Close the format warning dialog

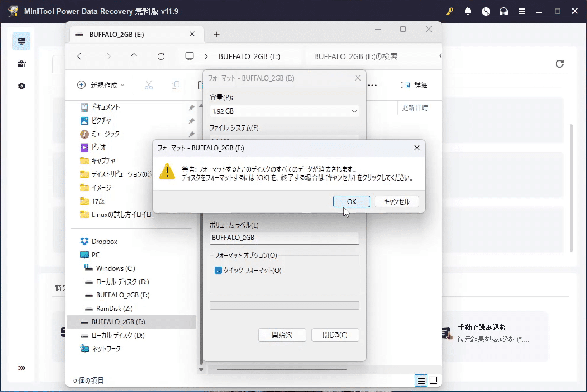(416, 148)
